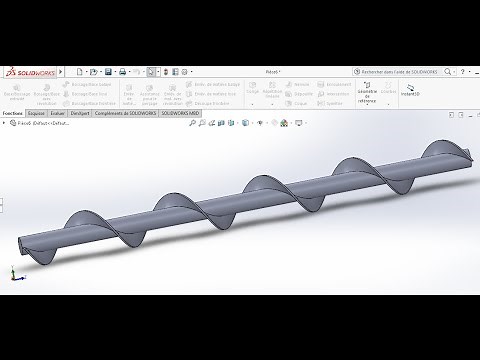Open Display Style cube icon

pyautogui.click(x=245, y=123)
